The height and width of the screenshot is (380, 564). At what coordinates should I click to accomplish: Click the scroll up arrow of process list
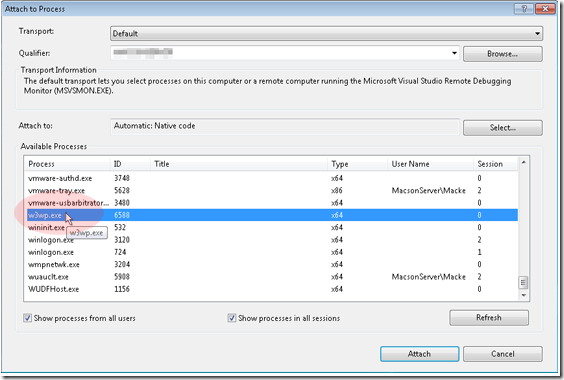pyautogui.click(x=524, y=163)
